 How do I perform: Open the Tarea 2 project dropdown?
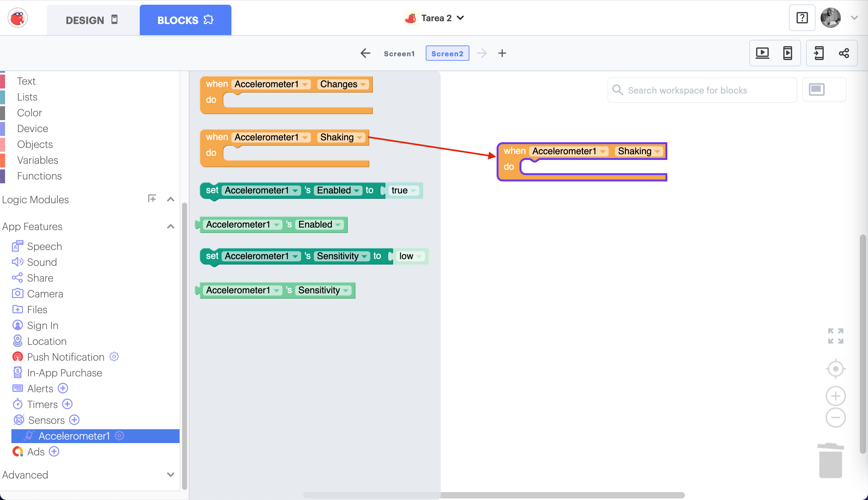point(461,18)
